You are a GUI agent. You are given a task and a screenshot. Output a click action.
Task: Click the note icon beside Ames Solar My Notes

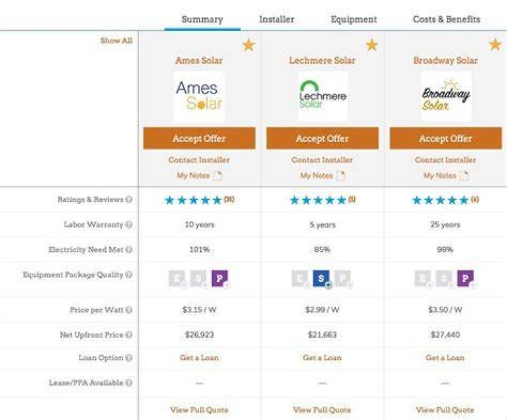218,176
